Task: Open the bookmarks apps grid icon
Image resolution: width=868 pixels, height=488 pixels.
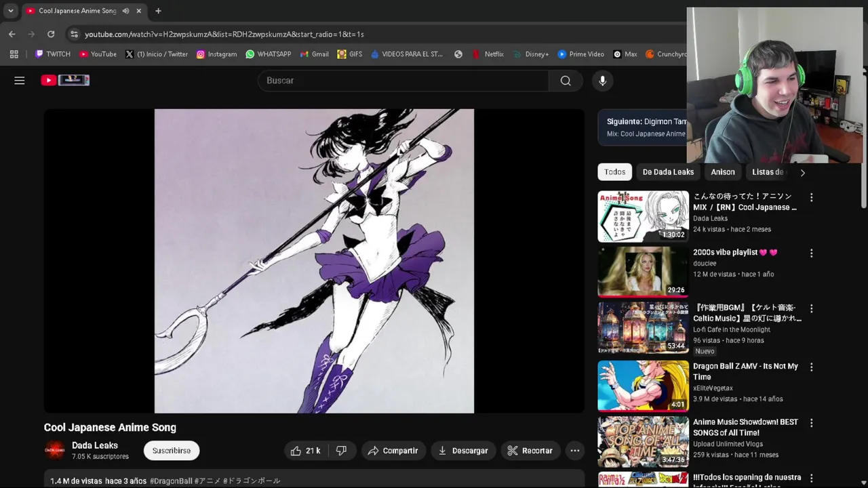Action: pos(14,54)
